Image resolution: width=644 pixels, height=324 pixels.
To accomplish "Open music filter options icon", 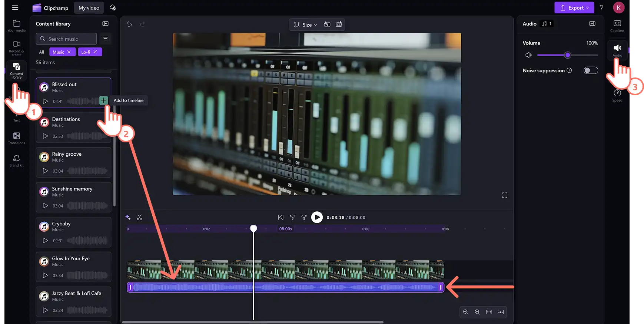I will (106, 39).
